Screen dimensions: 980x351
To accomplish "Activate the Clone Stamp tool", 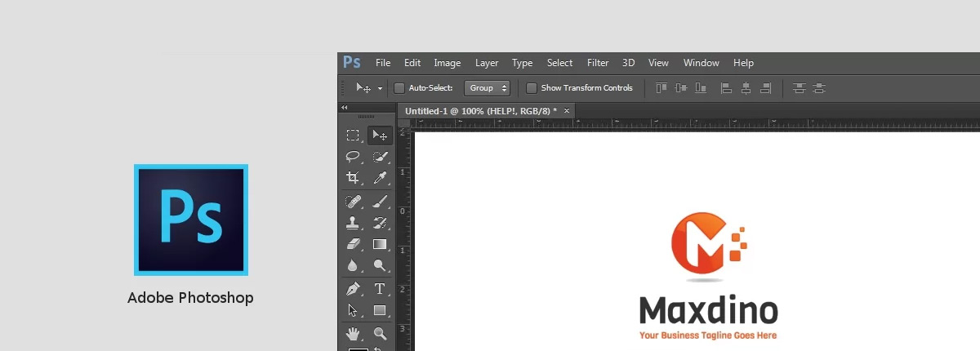I will pyautogui.click(x=353, y=222).
